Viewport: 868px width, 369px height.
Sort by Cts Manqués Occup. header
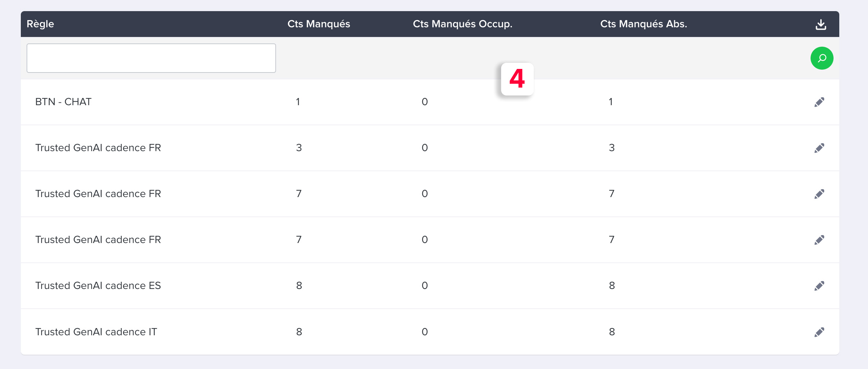pos(462,24)
